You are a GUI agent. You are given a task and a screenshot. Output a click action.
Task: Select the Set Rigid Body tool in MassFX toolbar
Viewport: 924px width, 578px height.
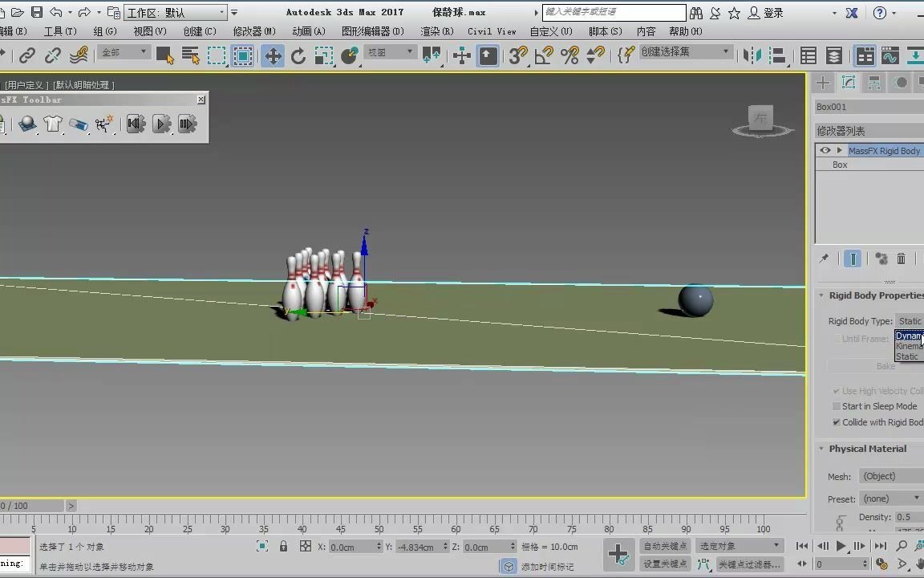pos(27,124)
